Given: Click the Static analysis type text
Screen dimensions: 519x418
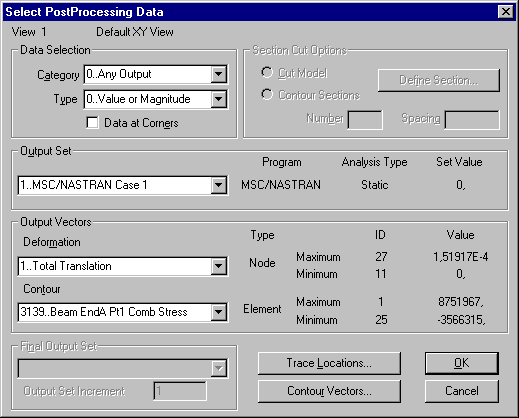Looking at the screenshot, I should 375,185.
